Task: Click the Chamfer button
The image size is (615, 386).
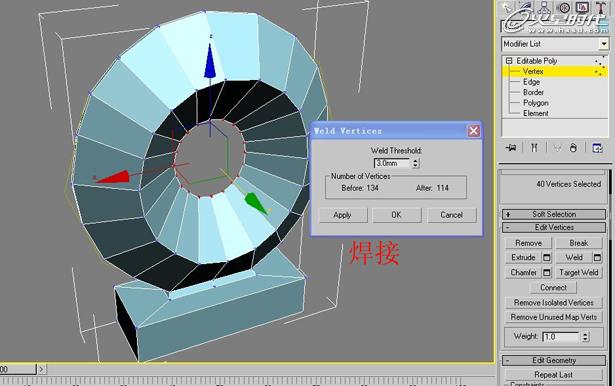Action: [x=523, y=272]
